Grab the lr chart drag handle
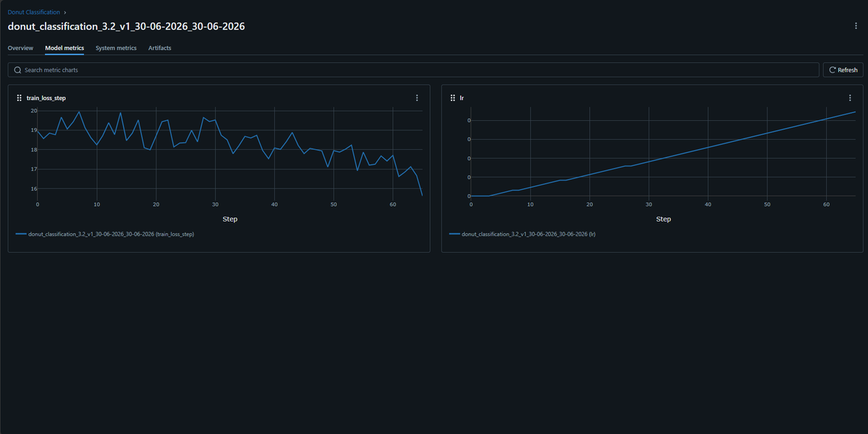868x434 pixels. (452, 98)
